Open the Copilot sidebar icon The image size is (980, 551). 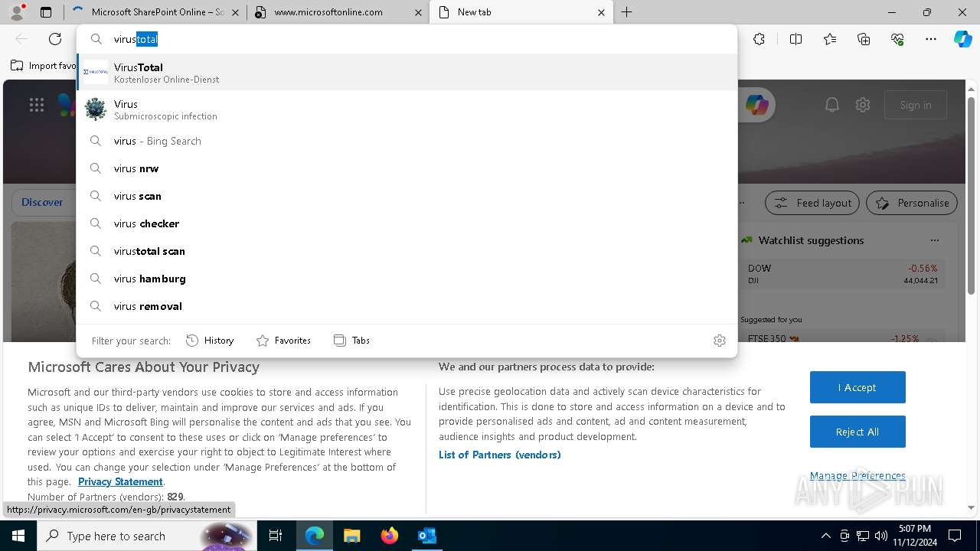click(x=963, y=39)
